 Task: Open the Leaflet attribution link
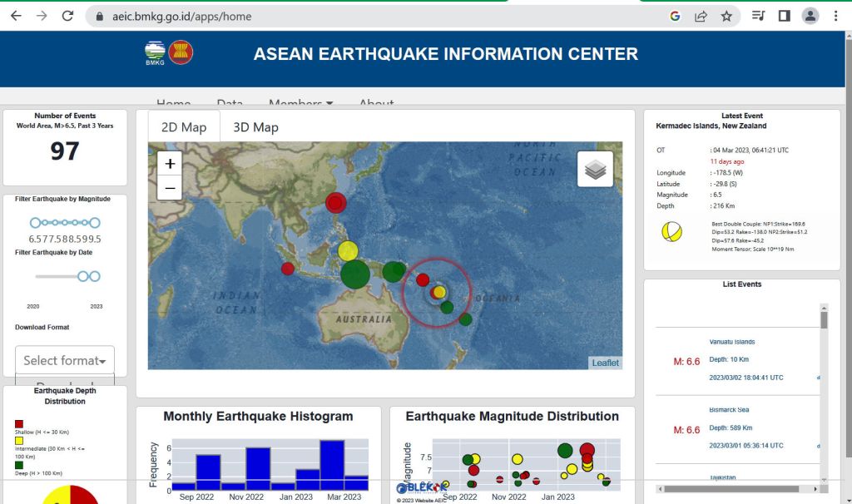tap(605, 363)
